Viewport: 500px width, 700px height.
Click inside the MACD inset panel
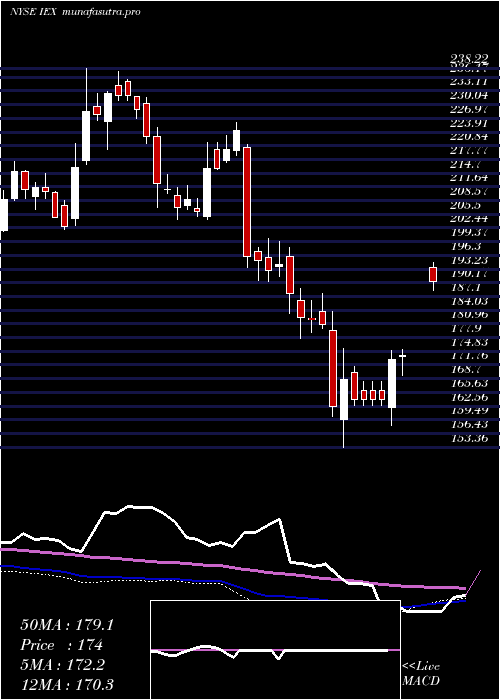275,650
